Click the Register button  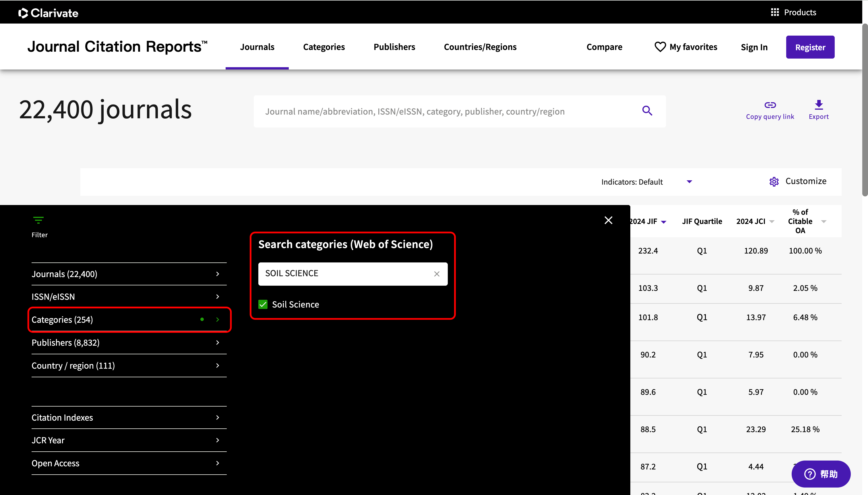point(810,47)
